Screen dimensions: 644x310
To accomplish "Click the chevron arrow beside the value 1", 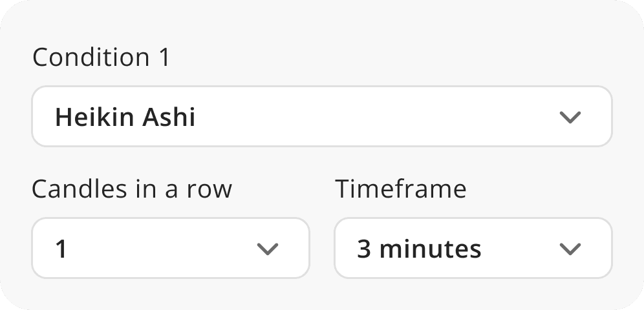I will (267, 249).
